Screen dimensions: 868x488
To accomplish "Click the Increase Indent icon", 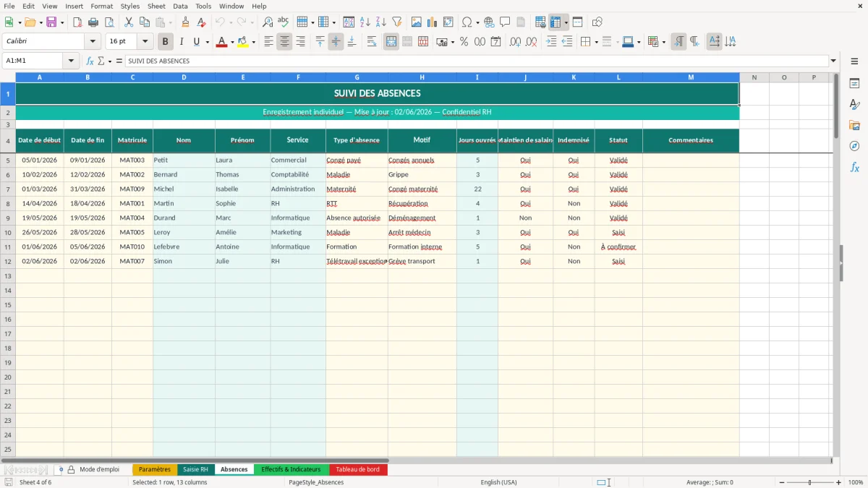I will click(x=551, y=42).
